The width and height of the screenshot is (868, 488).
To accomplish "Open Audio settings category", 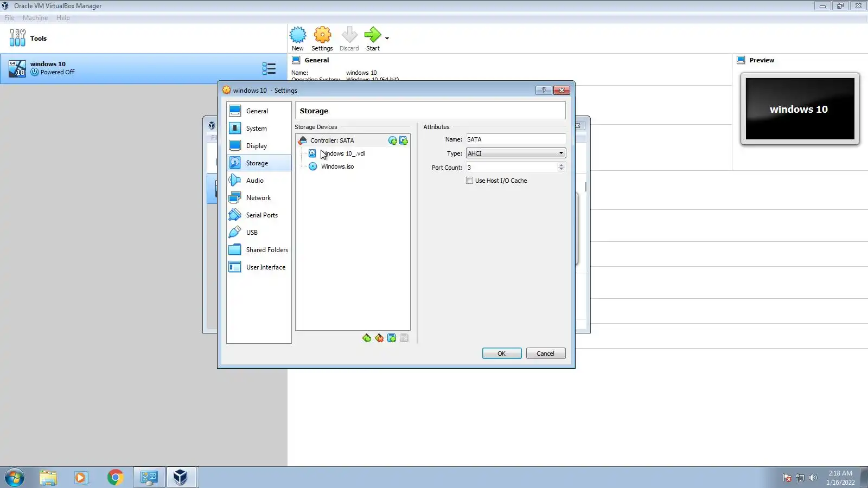I will (259, 181).
